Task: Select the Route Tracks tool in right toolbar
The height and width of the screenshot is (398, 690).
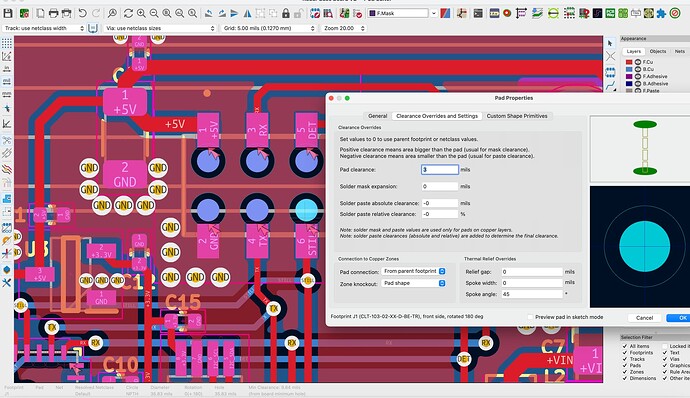Action: pos(610,85)
